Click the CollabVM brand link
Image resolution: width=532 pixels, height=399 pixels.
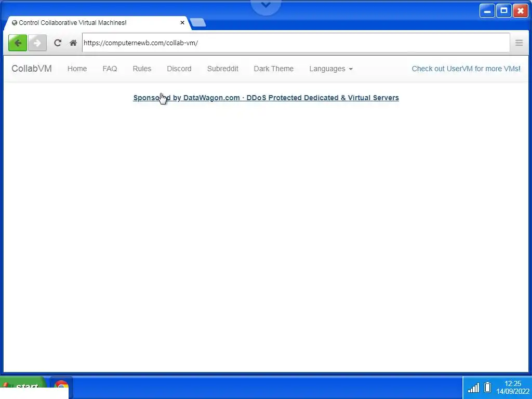coord(32,69)
